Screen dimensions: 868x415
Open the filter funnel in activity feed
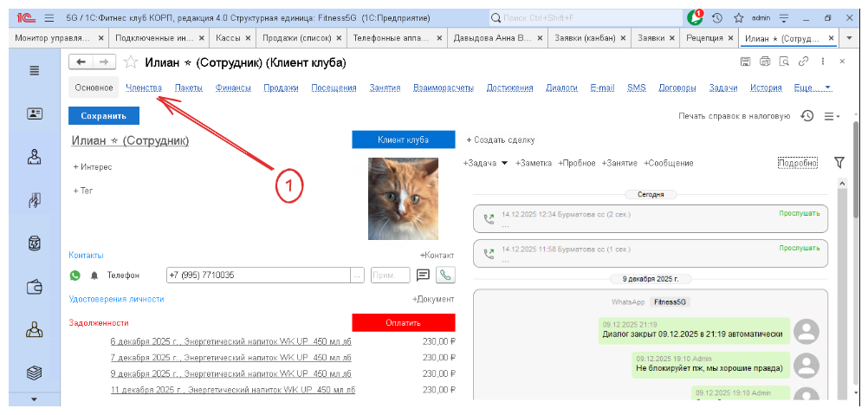[x=839, y=162]
